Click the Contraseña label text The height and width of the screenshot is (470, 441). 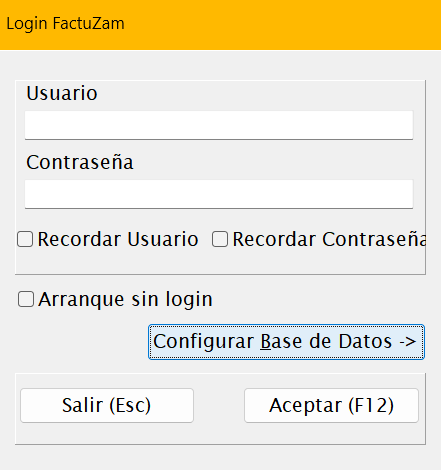(80, 162)
